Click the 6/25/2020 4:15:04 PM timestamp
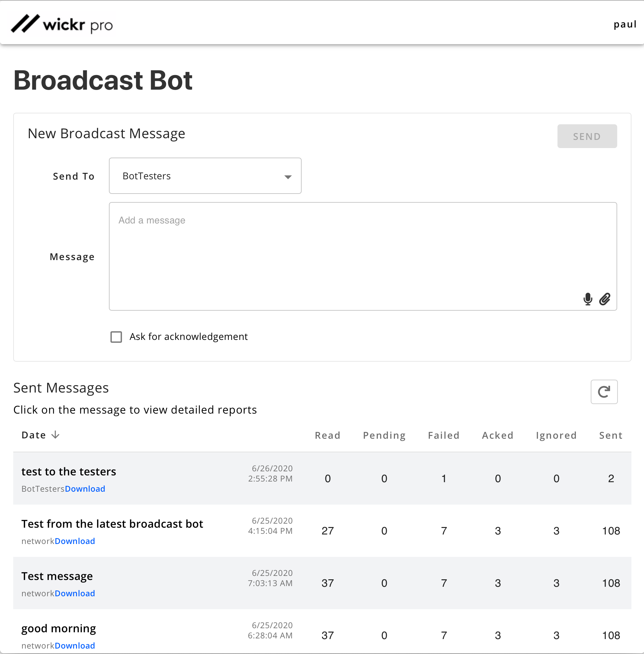Image resolution: width=644 pixels, height=654 pixels. pyautogui.click(x=270, y=526)
